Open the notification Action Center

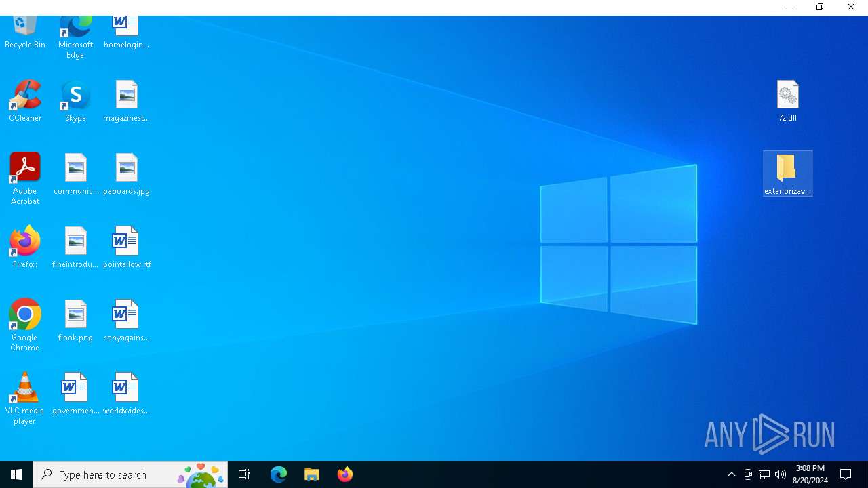click(846, 474)
